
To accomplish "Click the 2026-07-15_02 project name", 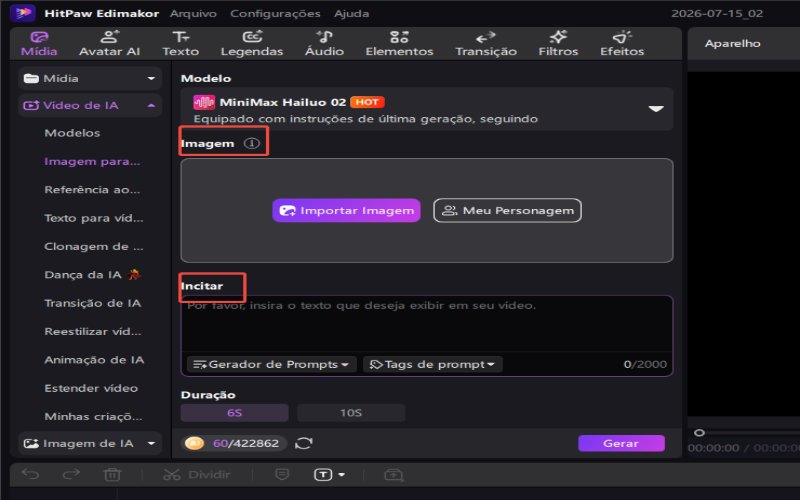I will tap(717, 13).
